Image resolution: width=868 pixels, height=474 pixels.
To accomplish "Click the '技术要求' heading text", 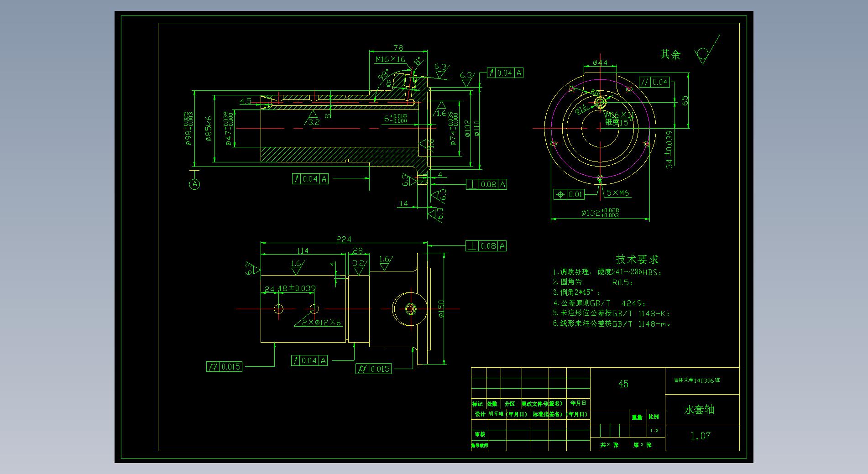I will point(637,260).
